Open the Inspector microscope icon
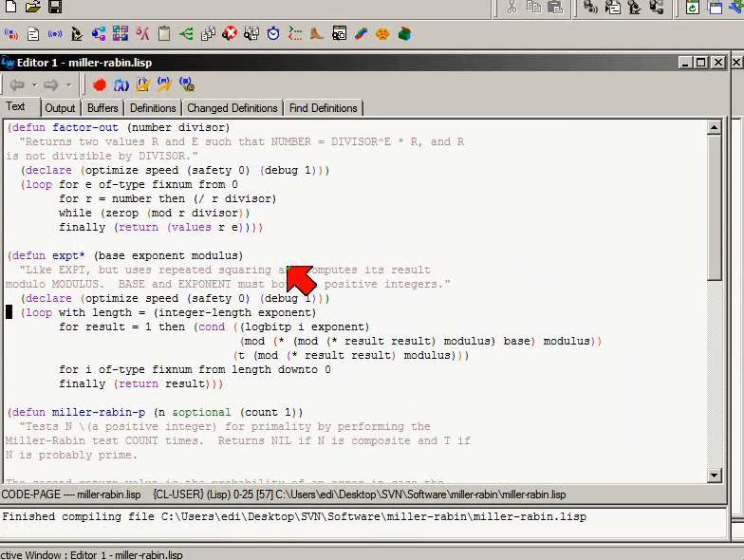Screen dimensions: 744x560 pos(76,34)
